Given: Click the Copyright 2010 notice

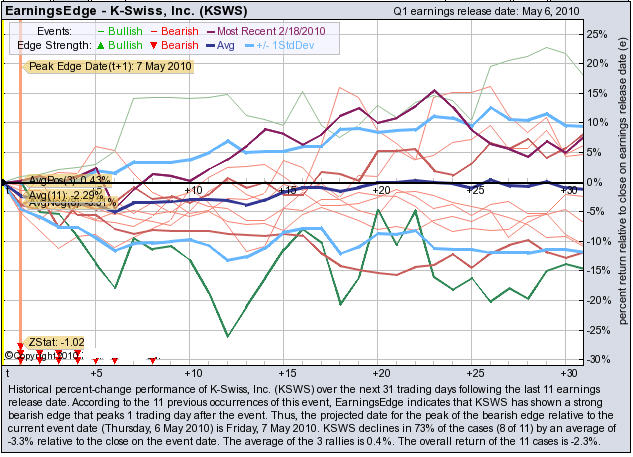Looking at the screenshot, I should (47, 354).
